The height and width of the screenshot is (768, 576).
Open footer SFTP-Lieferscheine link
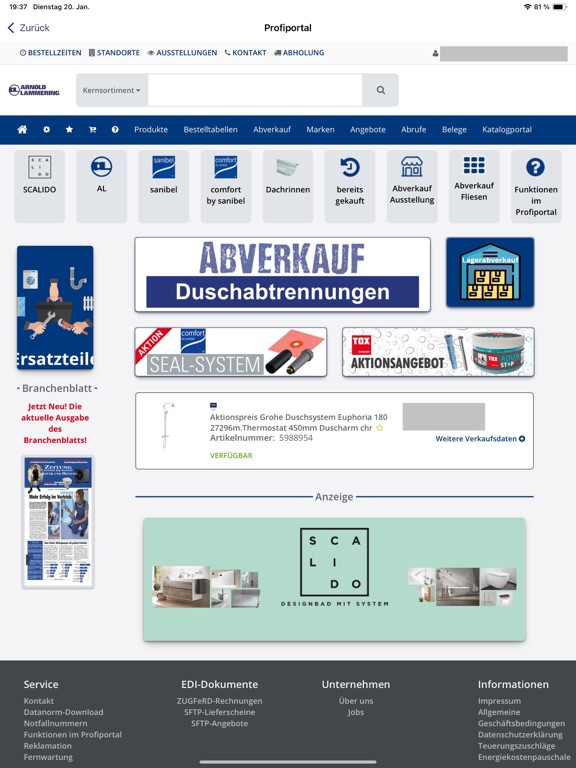[219, 712]
